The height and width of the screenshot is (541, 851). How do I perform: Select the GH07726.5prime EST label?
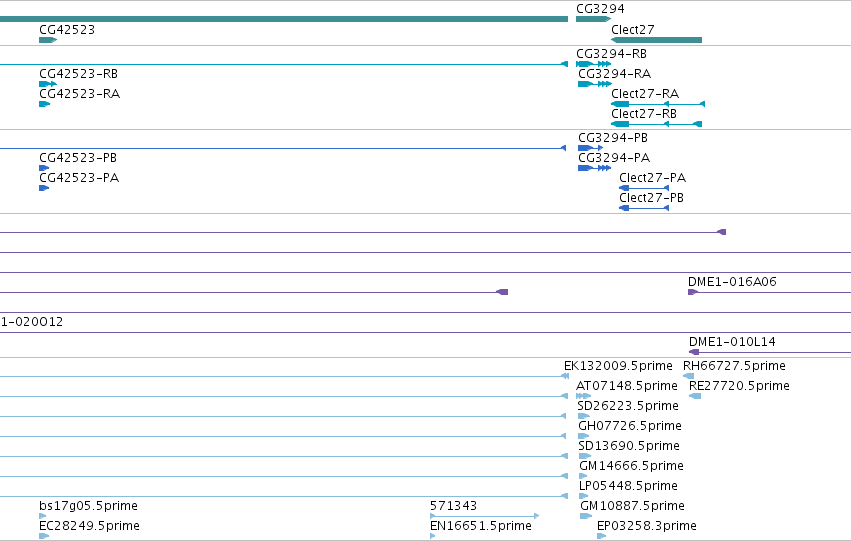point(630,426)
